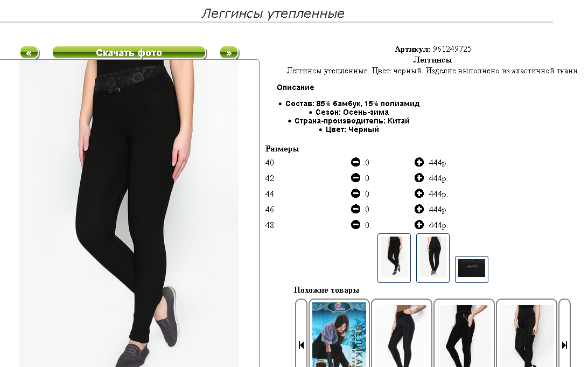Open the second similar leggings product
Image resolution: width=588 pixels, height=367 pixels.
tap(402, 334)
